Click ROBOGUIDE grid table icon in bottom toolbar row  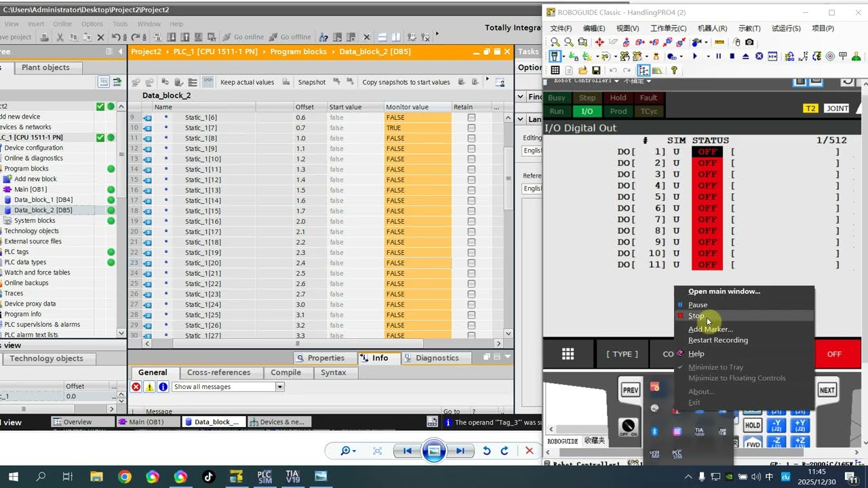[x=555, y=70]
